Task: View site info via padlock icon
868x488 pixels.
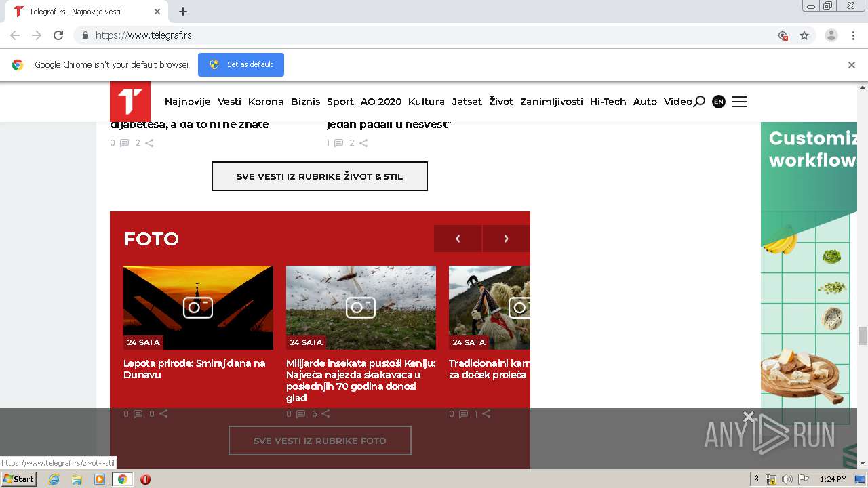Action: point(85,35)
